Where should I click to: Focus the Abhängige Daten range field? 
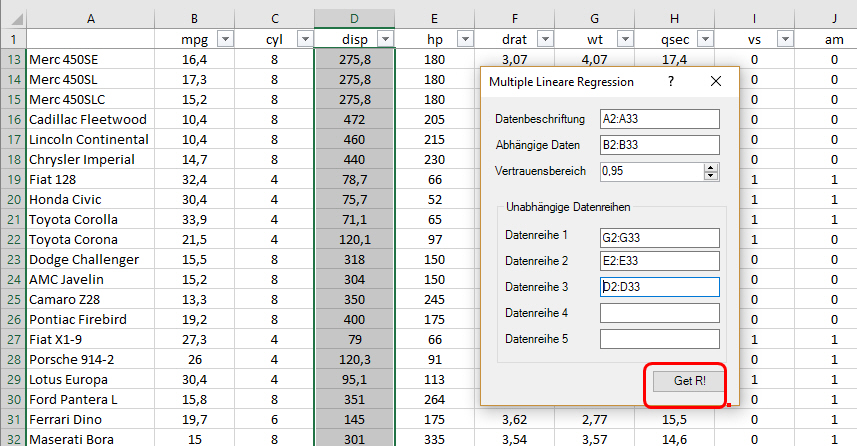pos(659,145)
